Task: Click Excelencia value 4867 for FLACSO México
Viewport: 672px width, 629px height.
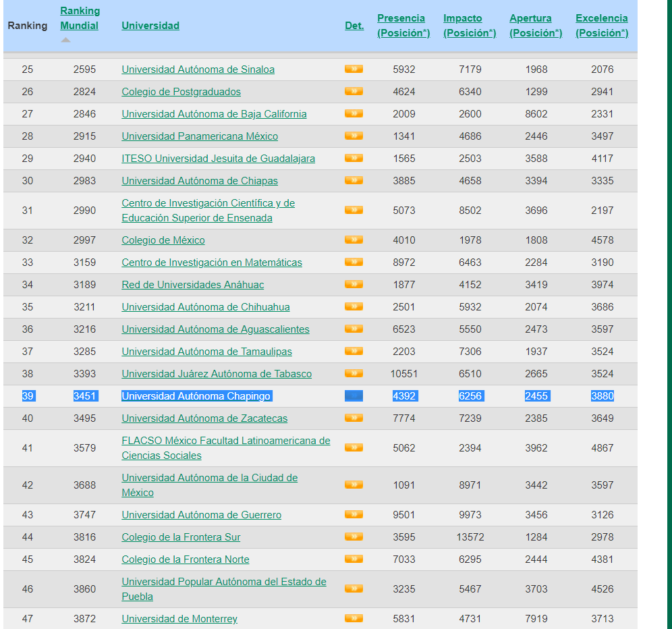Action: (602, 448)
